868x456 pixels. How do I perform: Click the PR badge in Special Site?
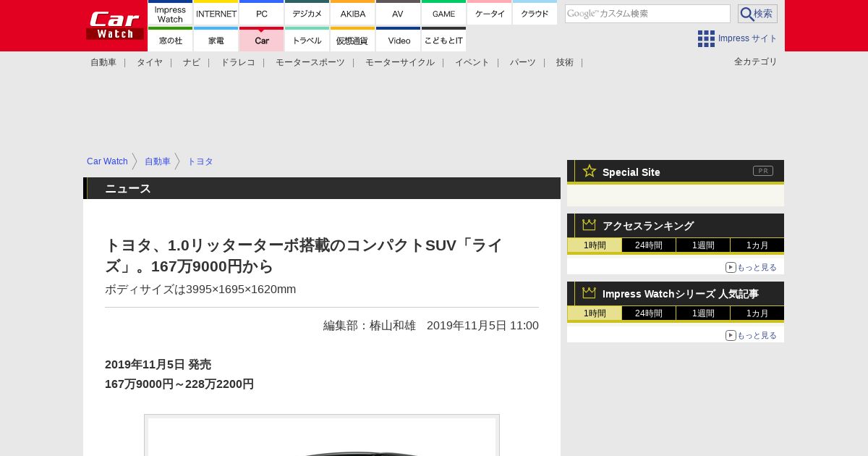click(763, 171)
